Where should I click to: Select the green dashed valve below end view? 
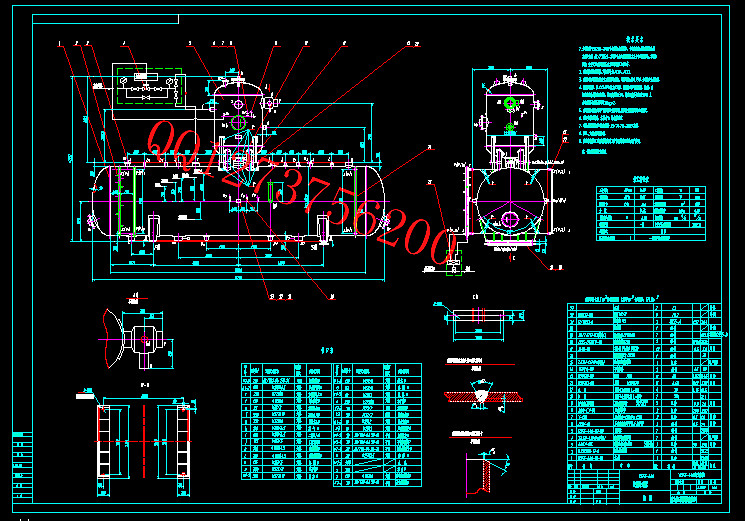click(x=454, y=264)
